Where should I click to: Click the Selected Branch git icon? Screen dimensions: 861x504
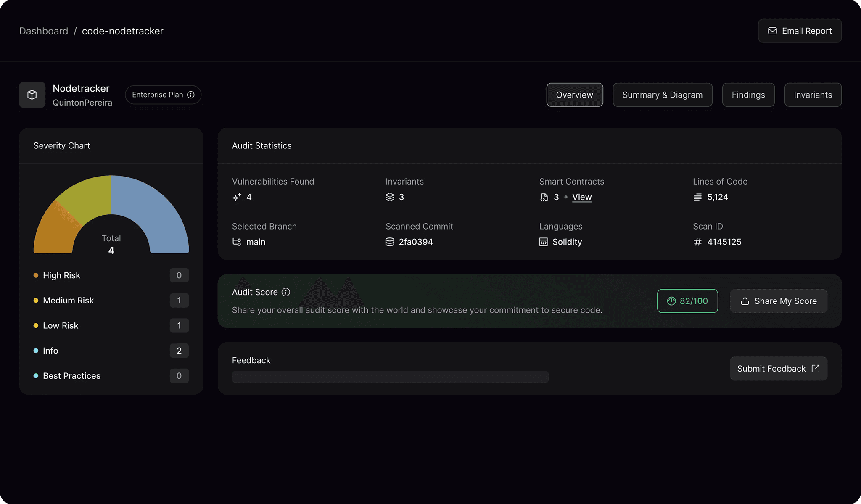tap(237, 242)
